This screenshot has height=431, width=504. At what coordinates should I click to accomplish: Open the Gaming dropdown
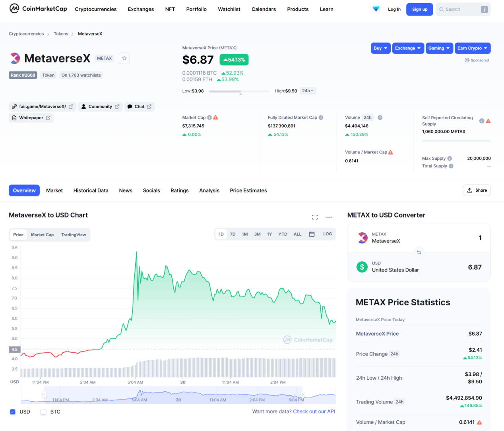point(439,48)
